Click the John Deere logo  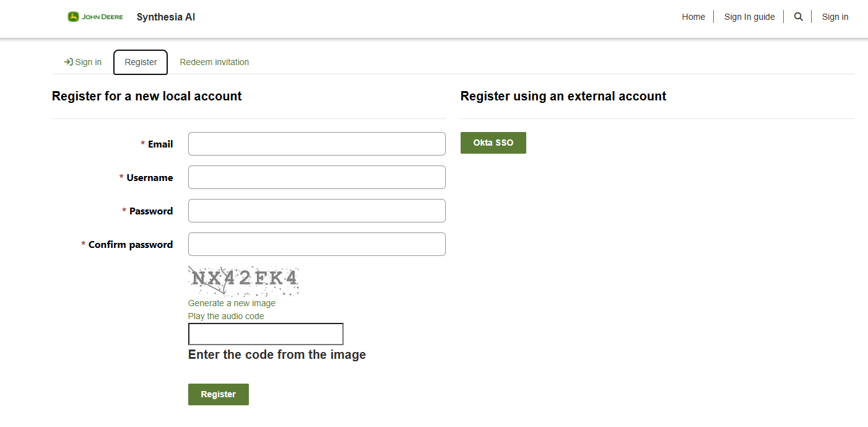click(95, 17)
